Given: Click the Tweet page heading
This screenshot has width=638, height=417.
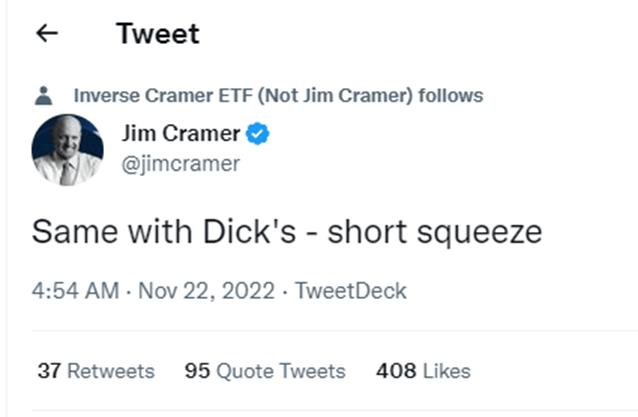Looking at the screenshot, I should 157,33.
